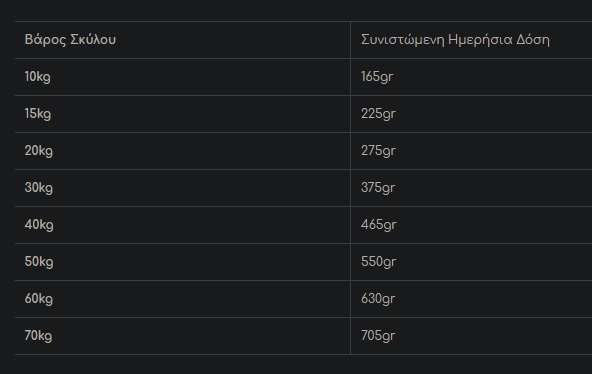Select the 165gr dose cell
This screenshot has height=374, width=592.
point(471,77)
